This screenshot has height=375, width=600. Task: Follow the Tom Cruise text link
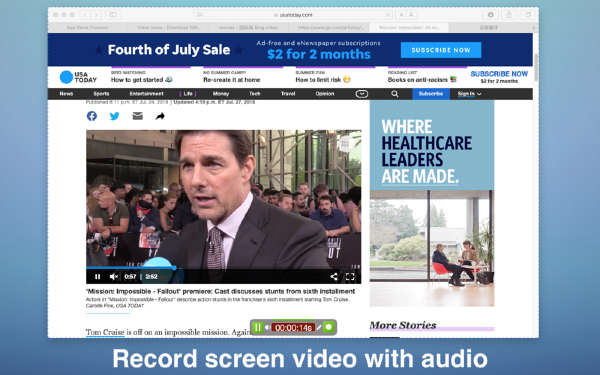(105, 332)
